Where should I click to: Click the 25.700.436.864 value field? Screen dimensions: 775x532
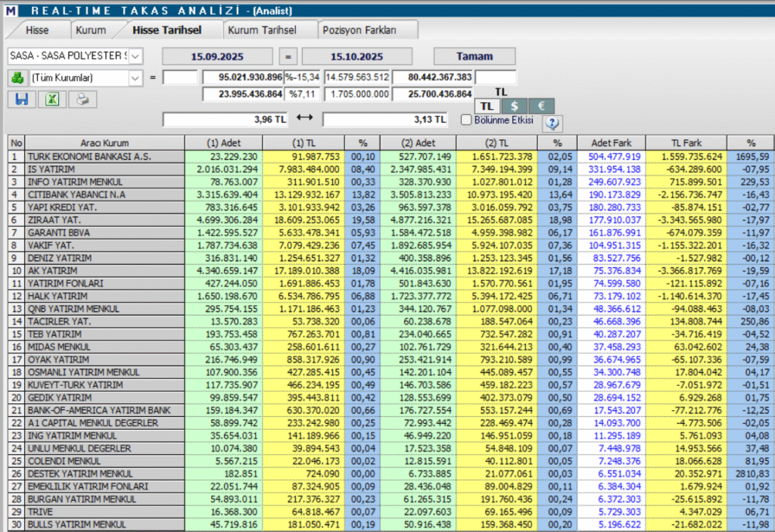tap(433, 94)
